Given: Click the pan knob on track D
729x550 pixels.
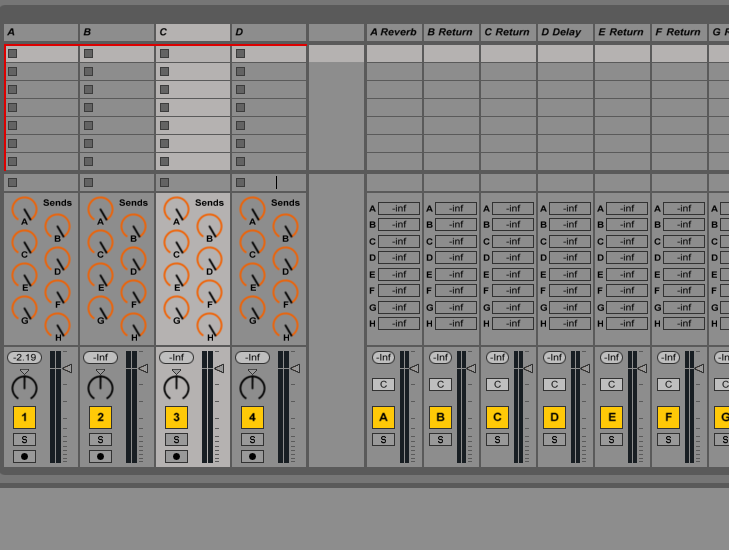Looking at the screenshot, I should tap(252, 387).
